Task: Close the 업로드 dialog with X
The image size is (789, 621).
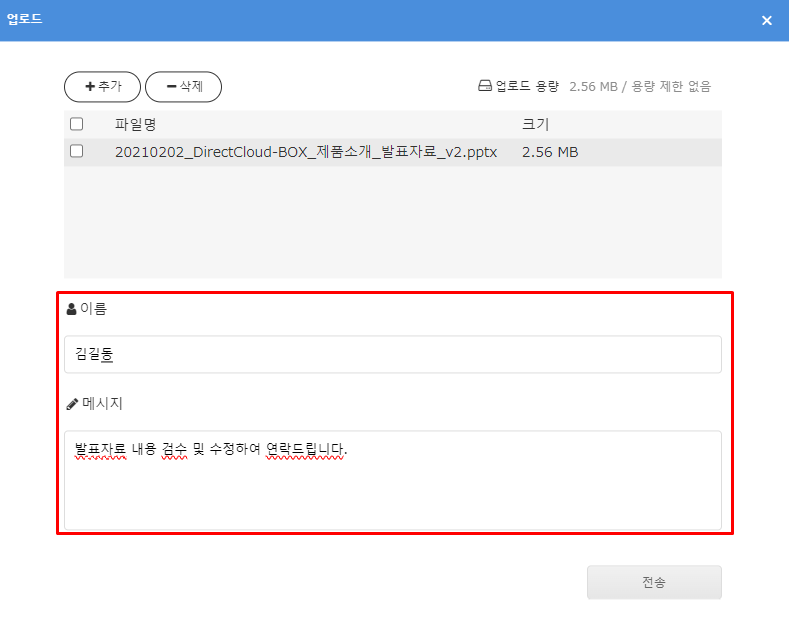Action: [766, 20]
